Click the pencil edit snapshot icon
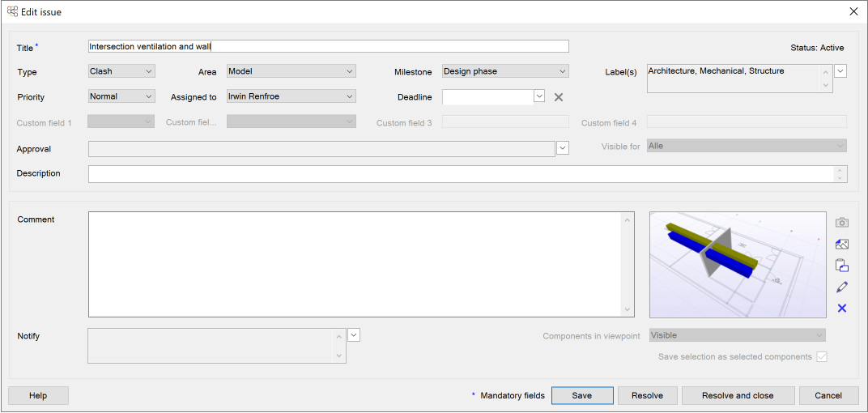Image resolution: width=868 pixels, height=413 pixels. tap(842, 287)
